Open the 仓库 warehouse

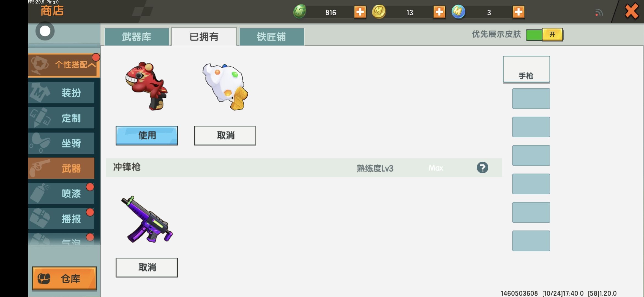point(64,278)
